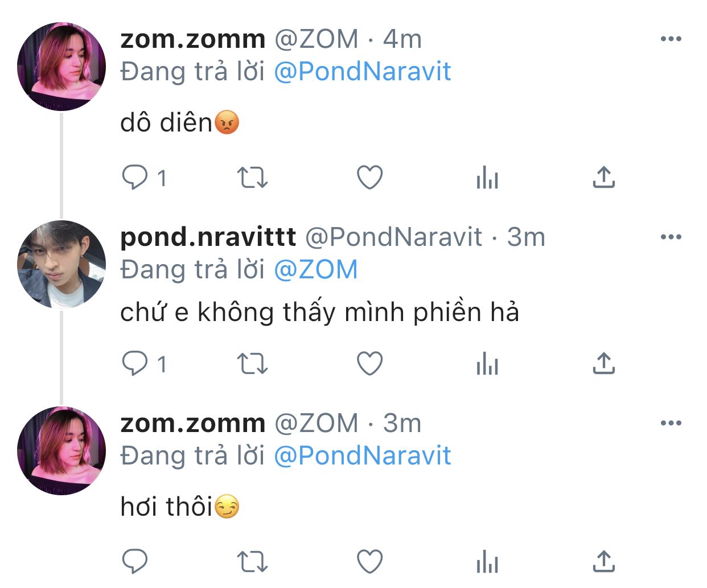Open the @ZOM mention link
The height and width of the screenshot is (588, 707).
(316, 270)
